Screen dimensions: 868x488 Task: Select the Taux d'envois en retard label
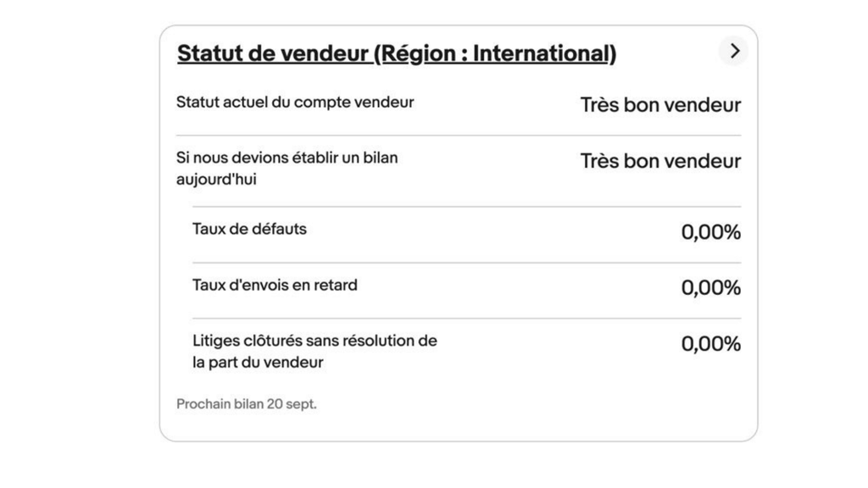click(275, 285)
